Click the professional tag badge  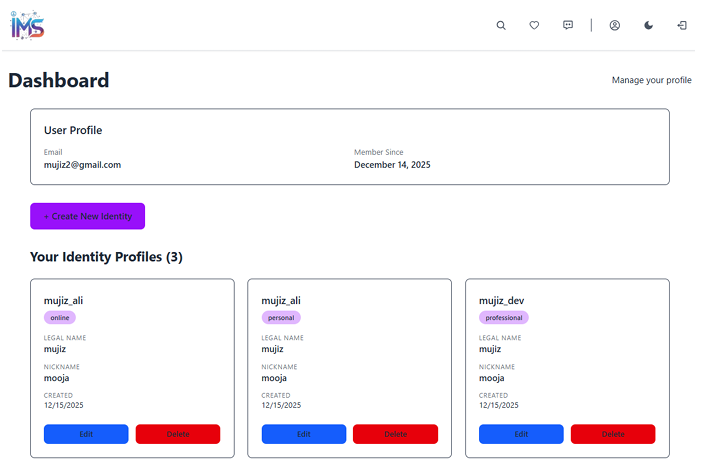tap(504, 318)
